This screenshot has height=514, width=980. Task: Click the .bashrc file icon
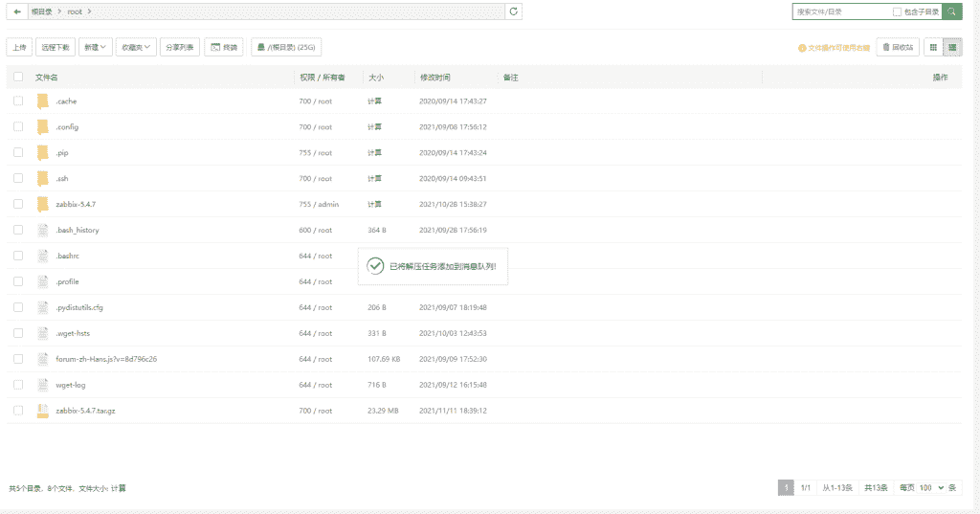click(x=42, y=256)
